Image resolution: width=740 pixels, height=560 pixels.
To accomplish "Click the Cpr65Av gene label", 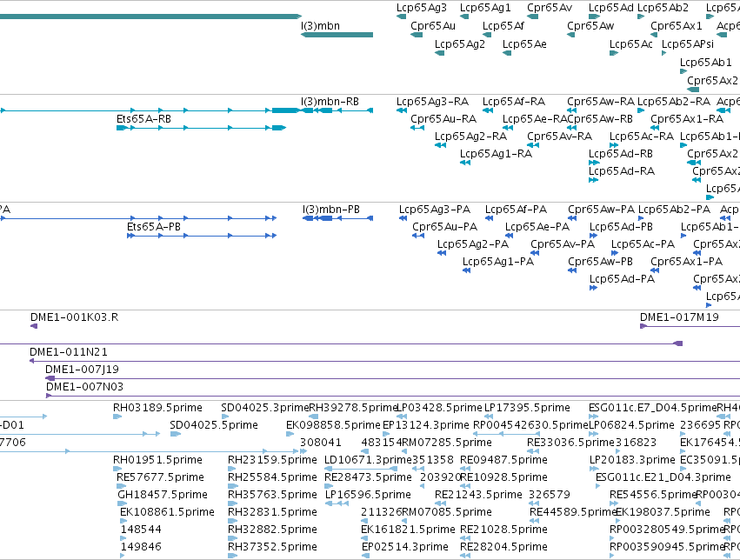I will [550, 8].
